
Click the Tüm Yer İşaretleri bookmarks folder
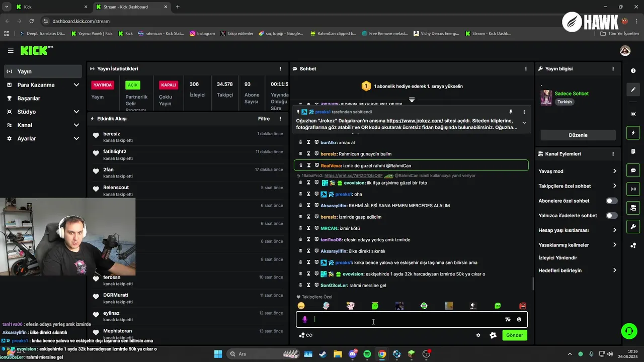point(620,34)
